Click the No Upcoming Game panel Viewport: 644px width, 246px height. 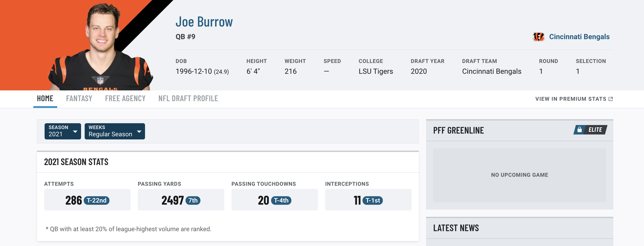click(519, 175)
